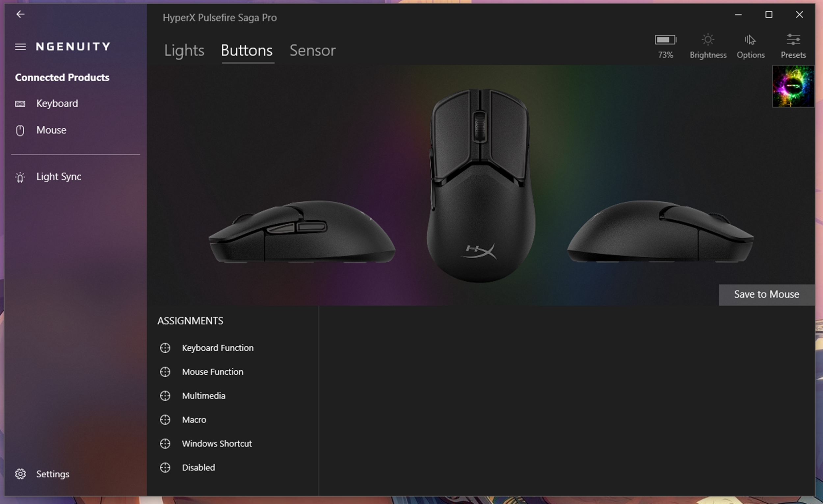Click the back arrow icon
The image size is (823, 504).
[x=20, y=14]
